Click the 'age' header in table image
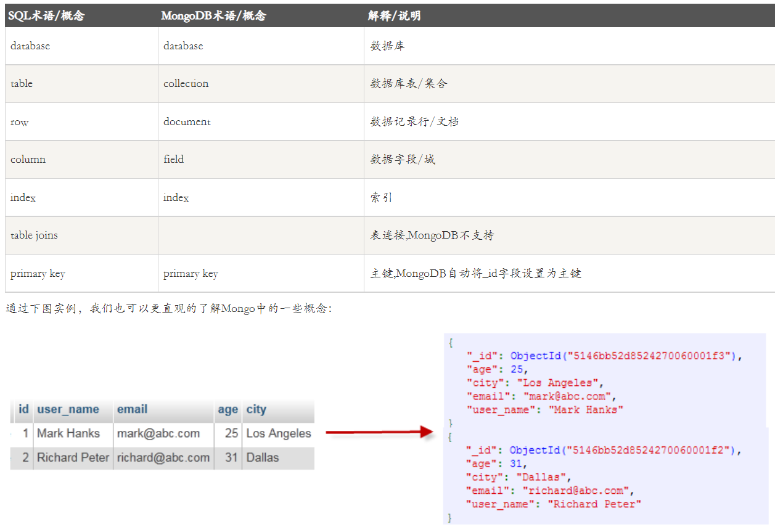 pos(228,409)
